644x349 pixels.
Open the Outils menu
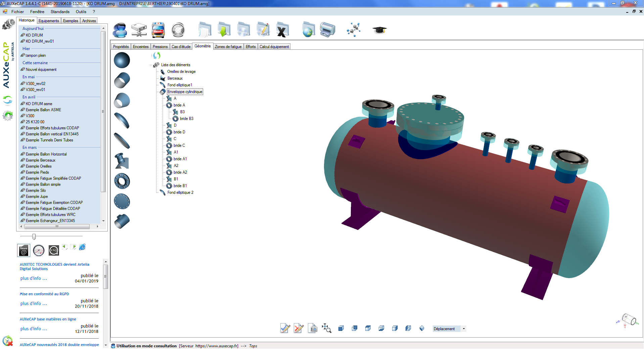[81, 12]
